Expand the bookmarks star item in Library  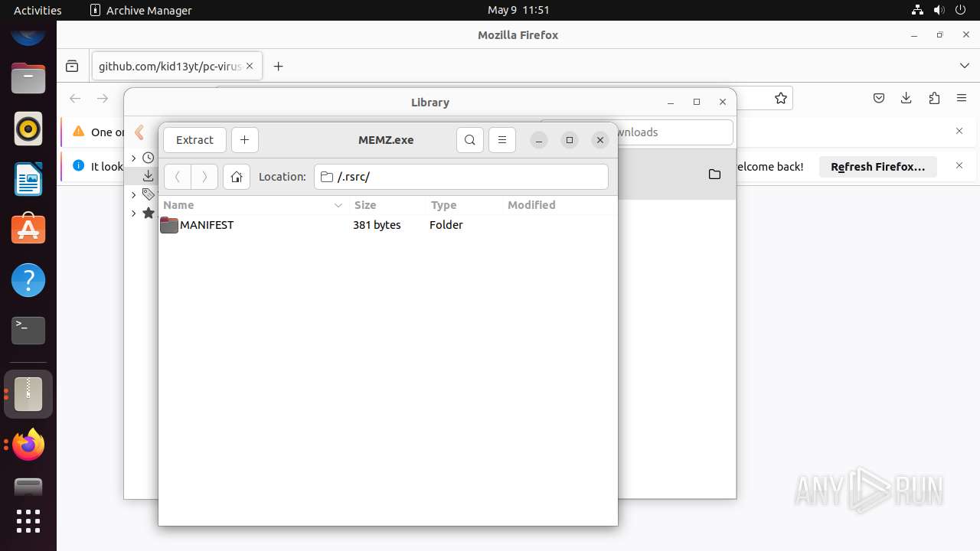133,213
